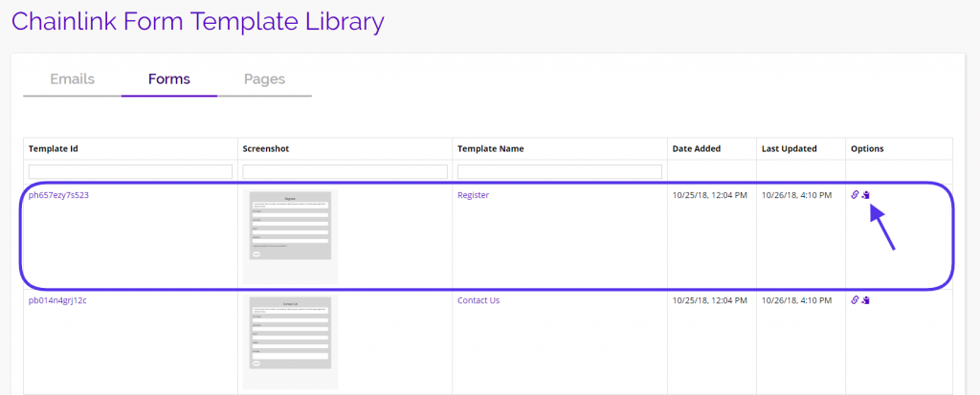Open template ID ph657ezy7s523
This screenshot has height=395, width=980.
58,195
